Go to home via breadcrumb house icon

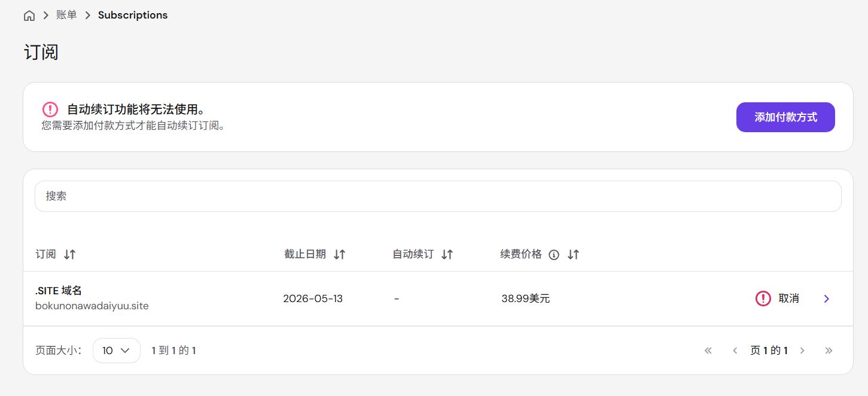(x=29, y=16)
